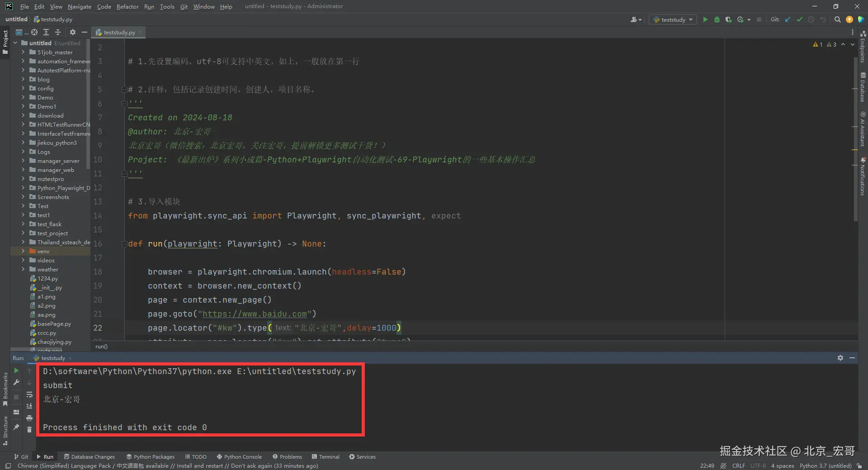
Task: Collapse all in Project panel
Action: coord(58,32)
